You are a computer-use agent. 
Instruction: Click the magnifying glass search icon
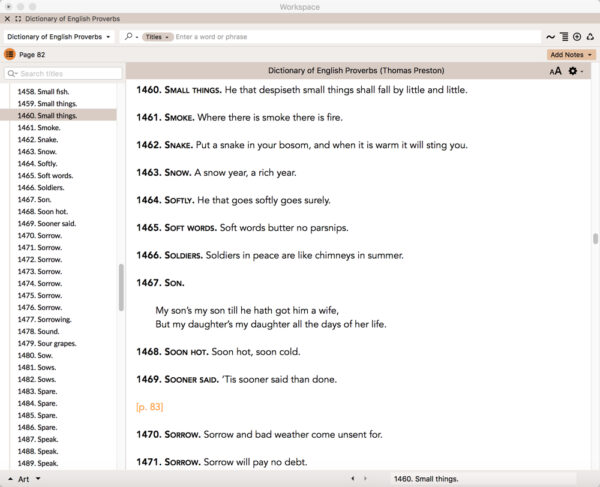pyautogui.click(x=128, y=36)
